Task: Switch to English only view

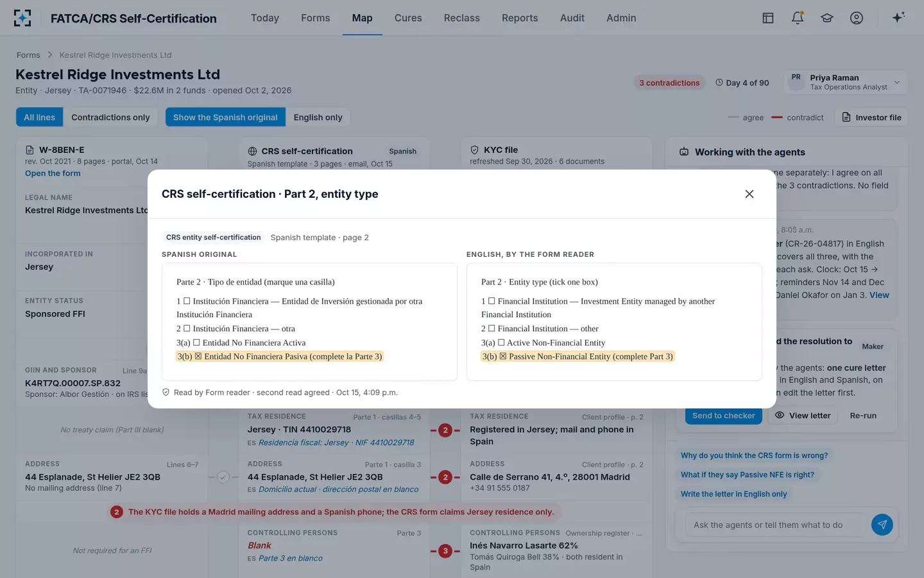Action: 318,118
